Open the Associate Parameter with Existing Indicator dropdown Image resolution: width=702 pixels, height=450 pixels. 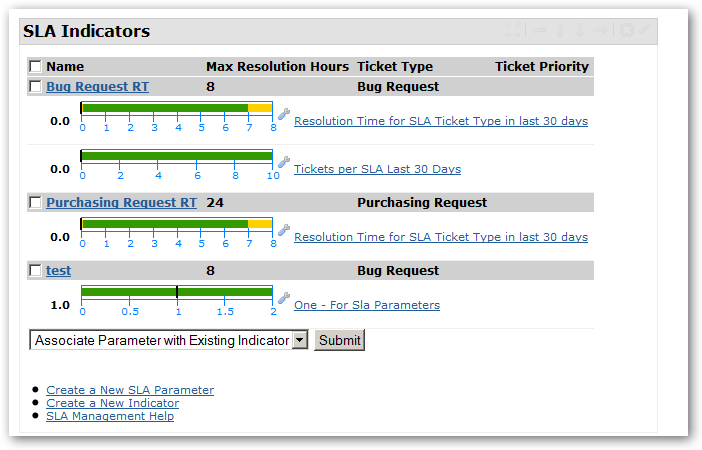click(170, 340)
